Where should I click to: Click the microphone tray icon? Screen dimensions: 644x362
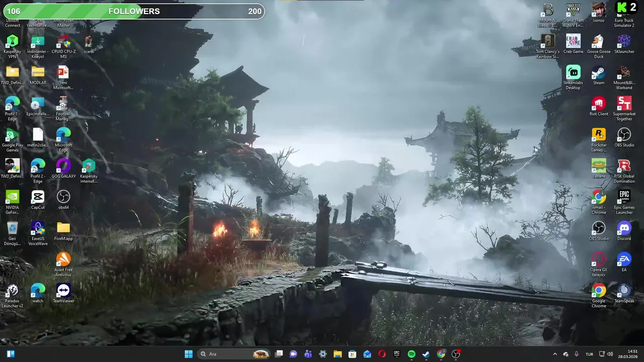point(577,354)
